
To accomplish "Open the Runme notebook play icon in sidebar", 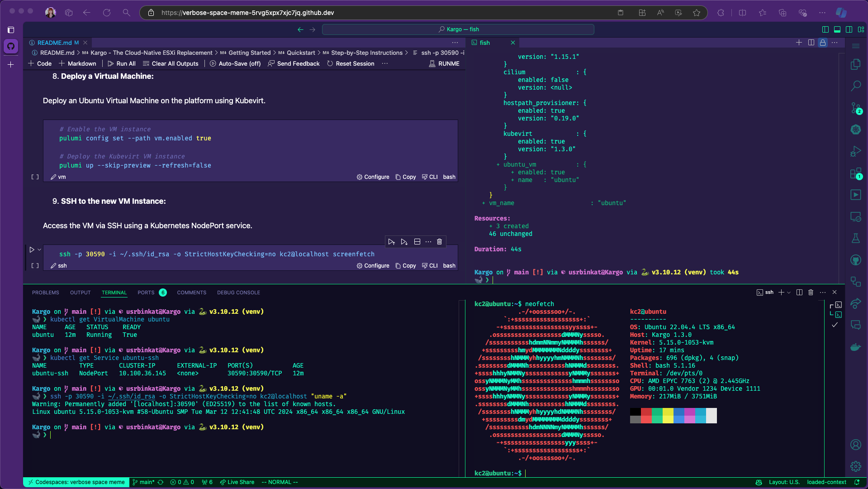I will click(x=855, y=195).
